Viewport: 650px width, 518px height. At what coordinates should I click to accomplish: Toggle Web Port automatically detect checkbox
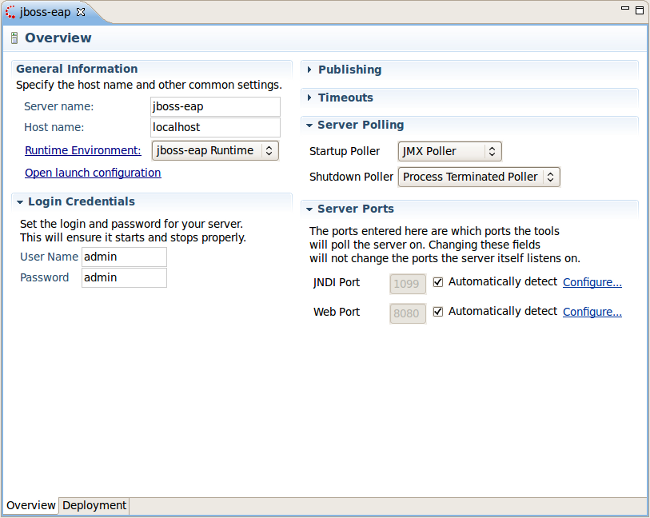[438, 312]
